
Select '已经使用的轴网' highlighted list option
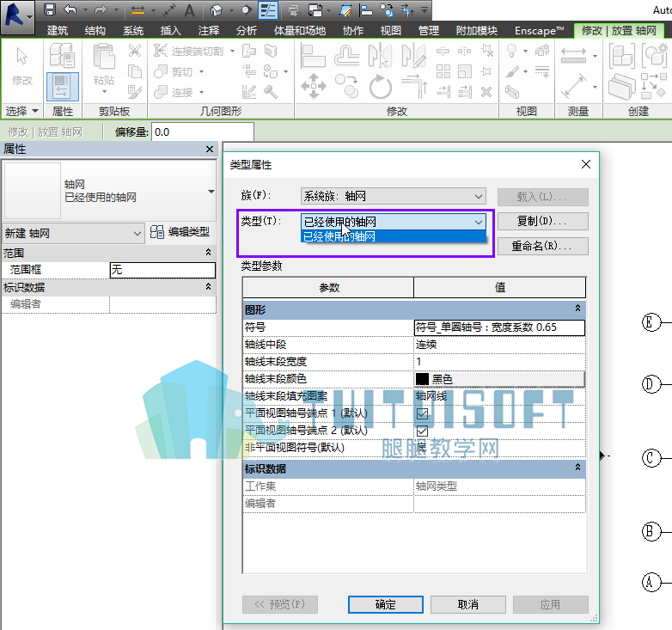pos(394,236)
